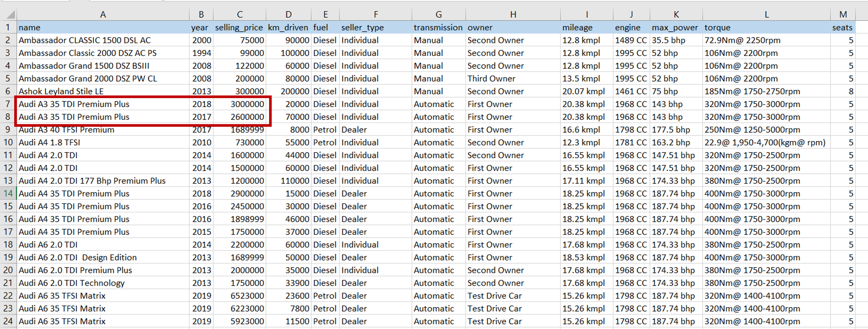
Task: Select torque '185Nm@ 1750-2750rpm' cell
Action: [766, 91]
